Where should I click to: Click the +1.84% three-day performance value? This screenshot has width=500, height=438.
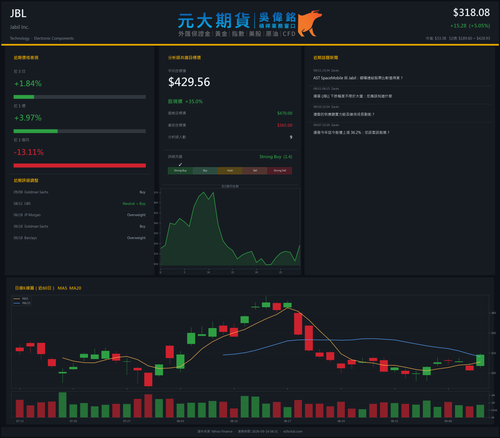coord(28,83)
